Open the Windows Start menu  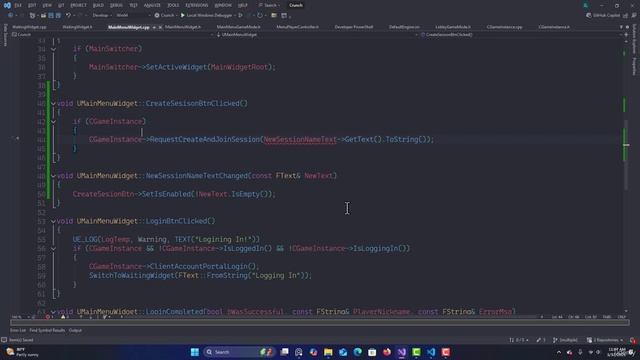click(195, 352)
